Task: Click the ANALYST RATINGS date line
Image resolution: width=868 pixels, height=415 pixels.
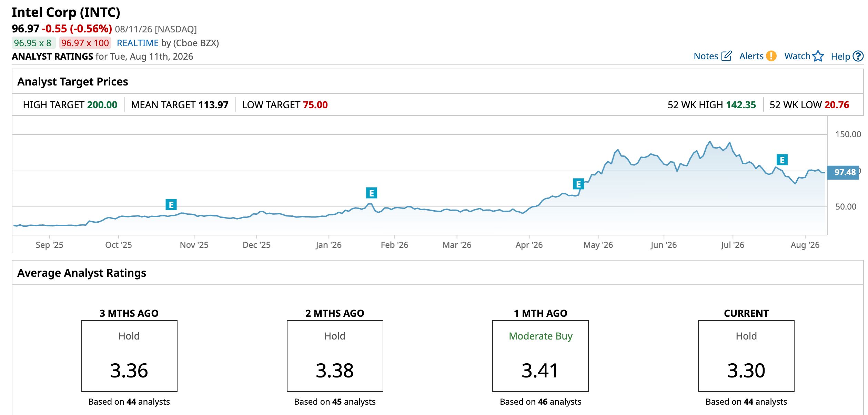Action: pos(102,57)
